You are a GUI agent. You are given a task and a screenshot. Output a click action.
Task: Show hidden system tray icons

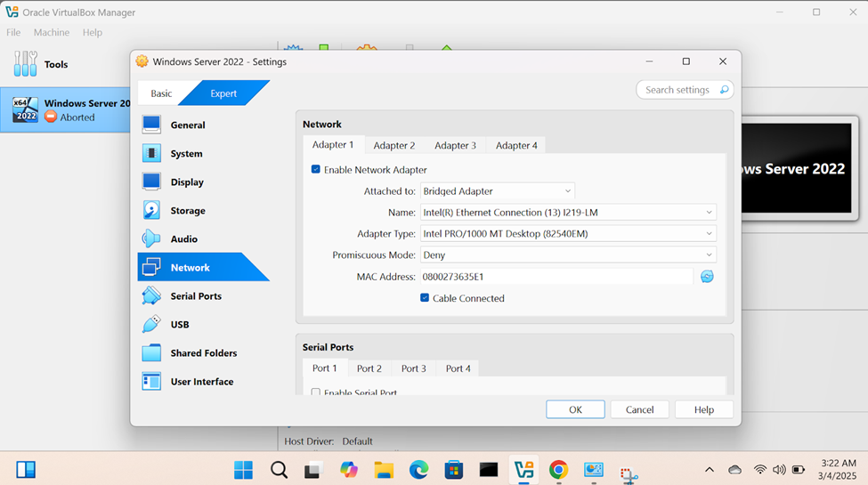(x=710, y=470)
